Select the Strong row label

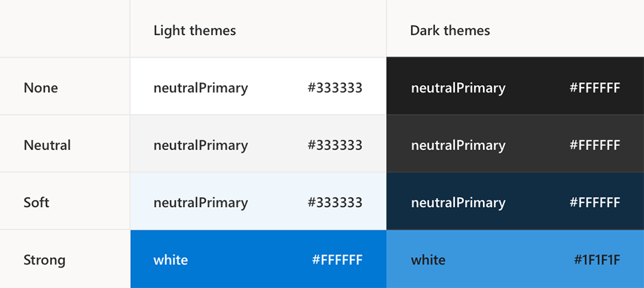tap(45, 260)
